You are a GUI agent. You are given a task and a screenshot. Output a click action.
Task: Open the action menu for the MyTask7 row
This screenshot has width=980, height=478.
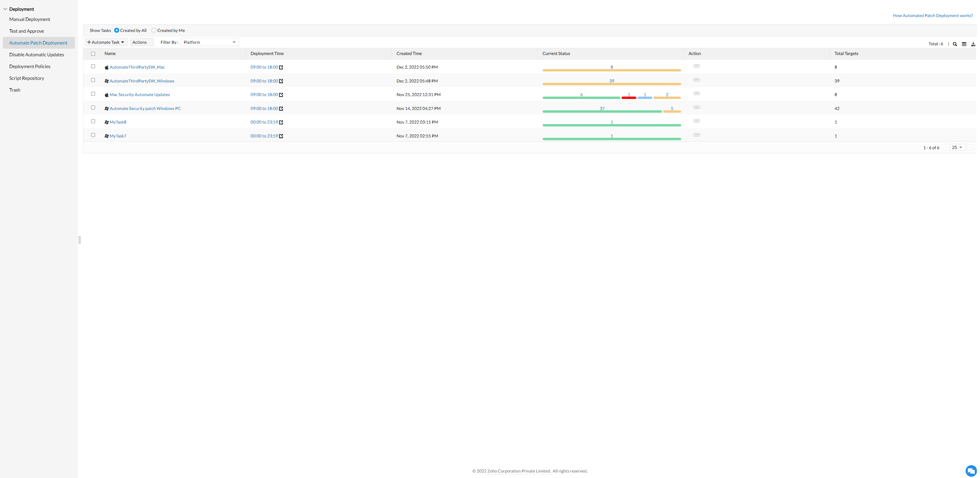696,135
